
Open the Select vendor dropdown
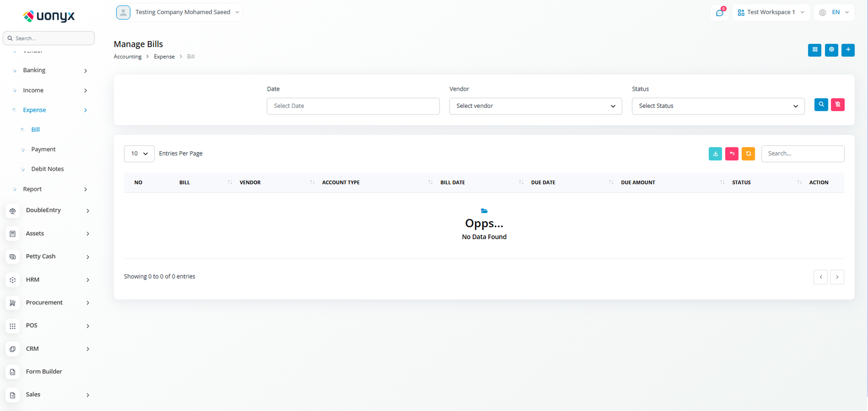535,106
